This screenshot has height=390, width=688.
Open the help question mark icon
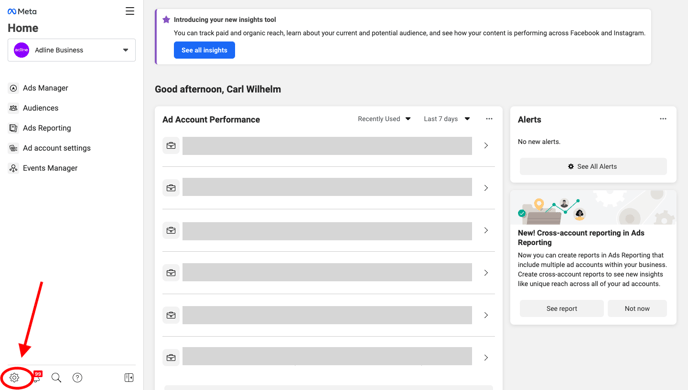[x=77, y=378]
